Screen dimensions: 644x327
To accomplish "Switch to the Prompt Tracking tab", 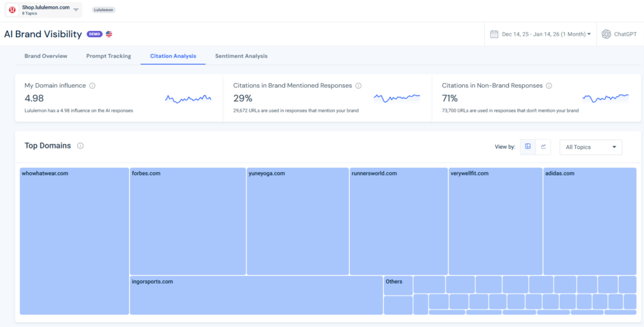I will point(109,56).
